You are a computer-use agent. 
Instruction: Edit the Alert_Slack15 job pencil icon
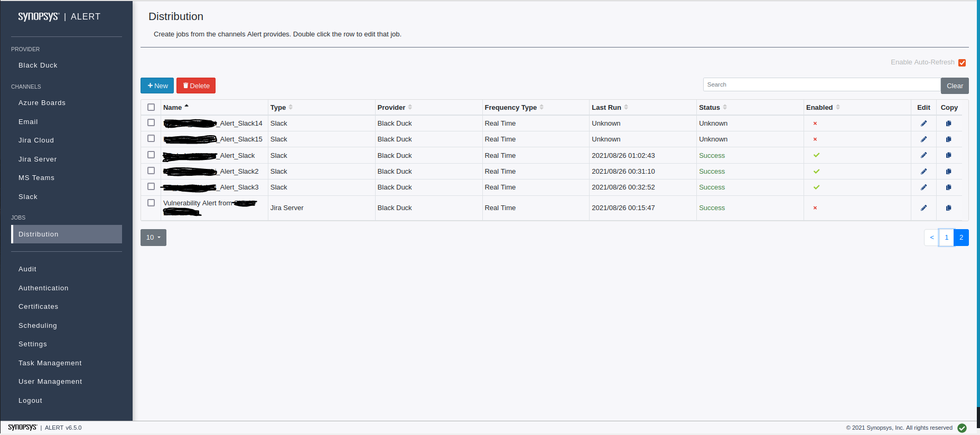coord(923,139)
